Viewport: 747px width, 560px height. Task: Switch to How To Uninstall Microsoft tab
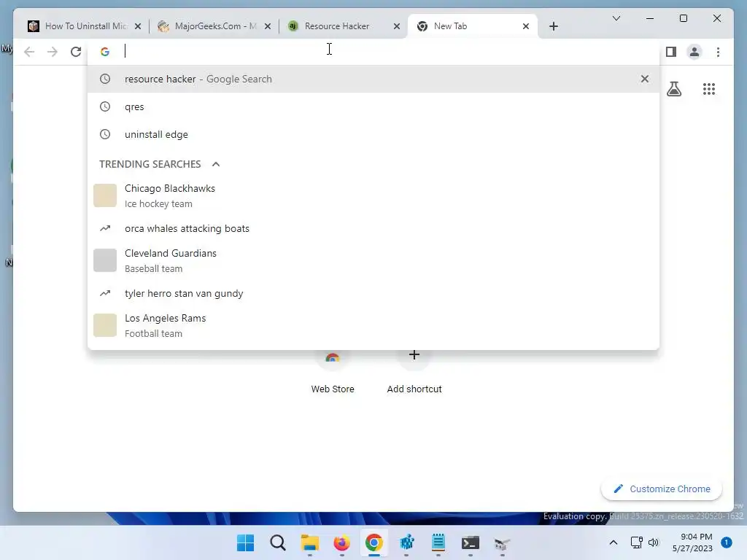tap(86, 26)
